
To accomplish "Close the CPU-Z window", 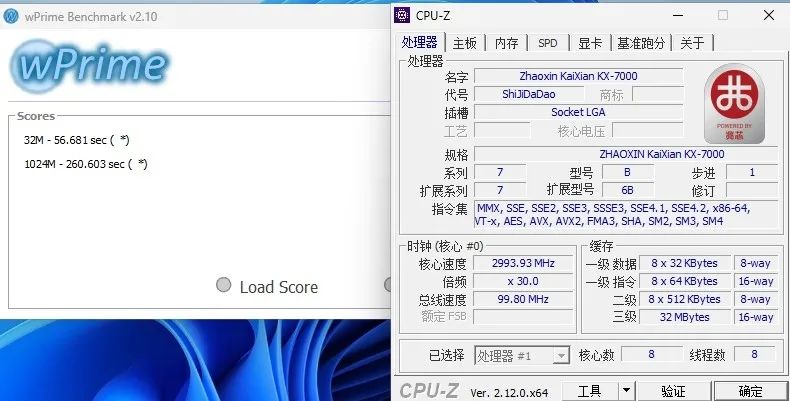I will click(x=767, y=15).
